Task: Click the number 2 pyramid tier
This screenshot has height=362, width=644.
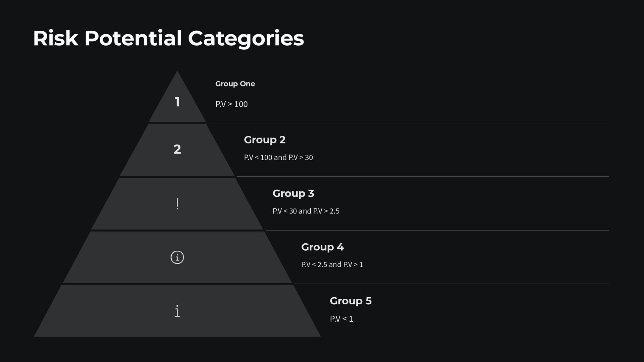Action: coord(177,149)
